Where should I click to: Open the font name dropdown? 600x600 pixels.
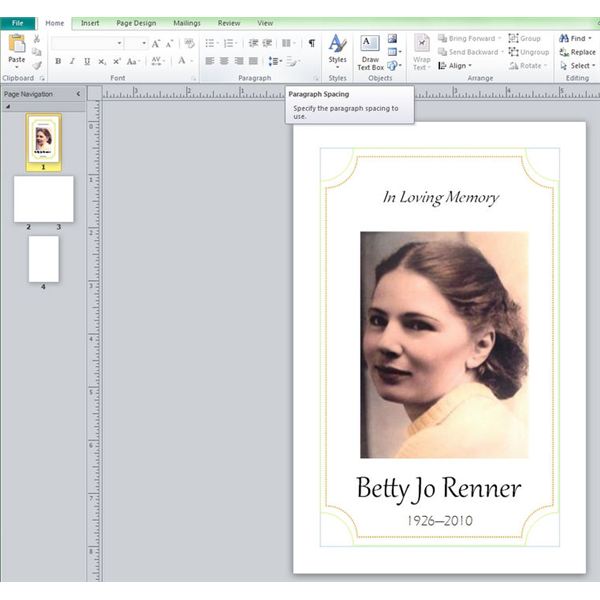[119, 43]
